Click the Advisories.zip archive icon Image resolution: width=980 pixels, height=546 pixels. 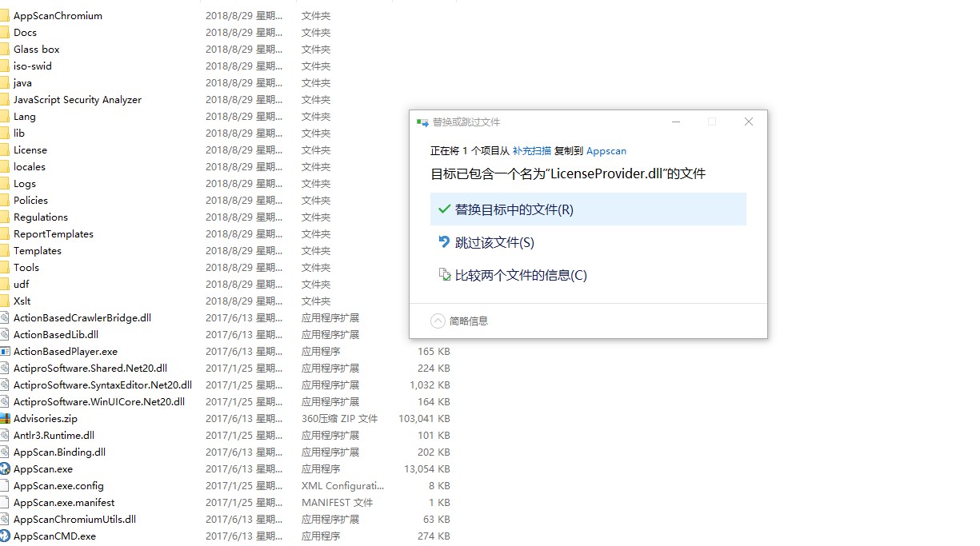pyautogui.click(x=4, y=418)
